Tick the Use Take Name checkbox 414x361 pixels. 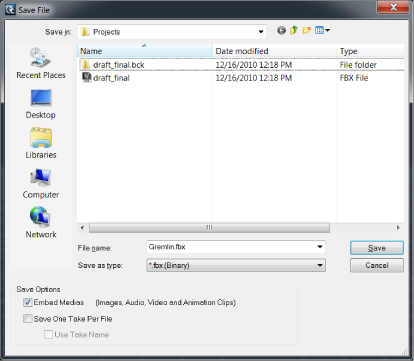48,334
